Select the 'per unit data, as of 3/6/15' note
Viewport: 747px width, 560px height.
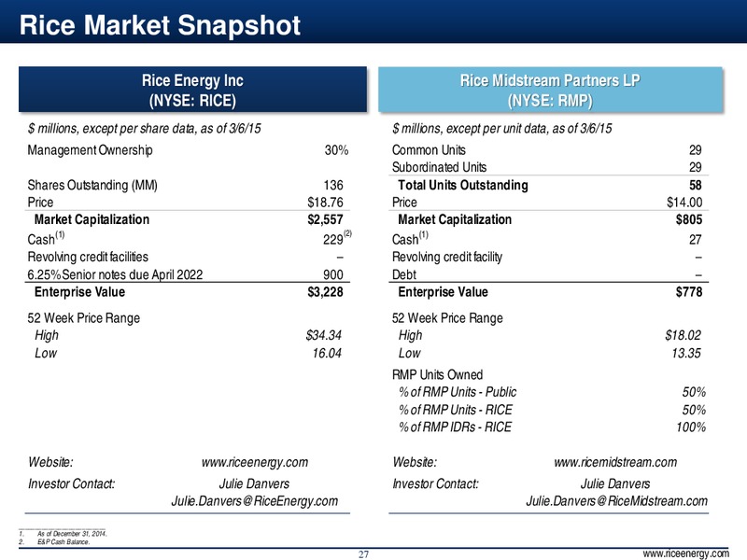pyautogui.click(x=502, y=129)
